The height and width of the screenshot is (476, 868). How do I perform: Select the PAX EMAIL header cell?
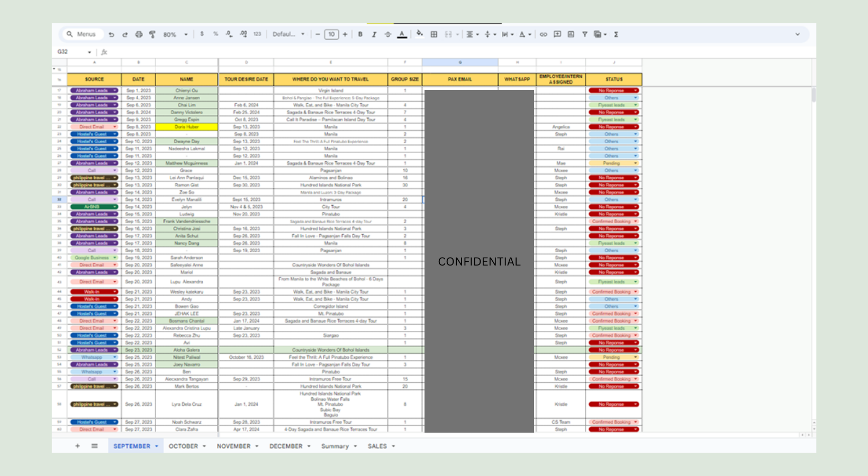(x=460, y=79)
